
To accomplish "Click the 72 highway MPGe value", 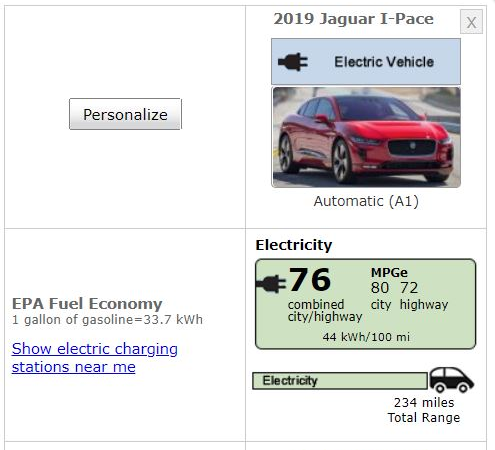I will (x=409, y=288).
